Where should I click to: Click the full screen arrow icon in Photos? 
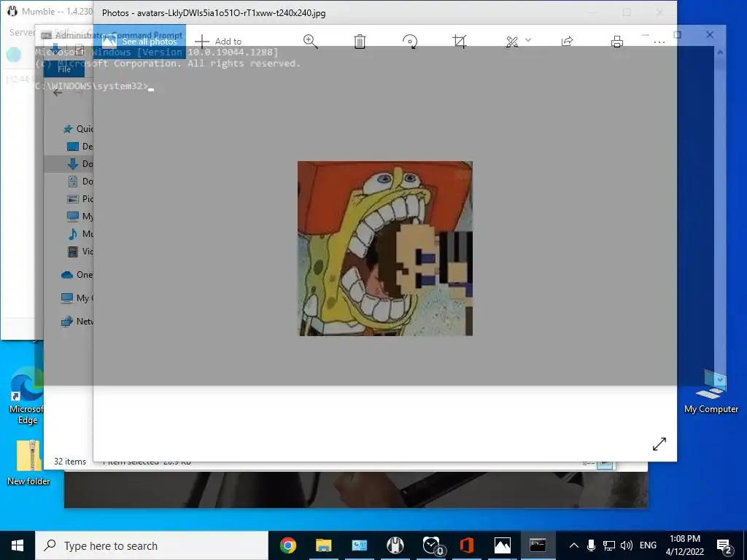pos(659,444)
